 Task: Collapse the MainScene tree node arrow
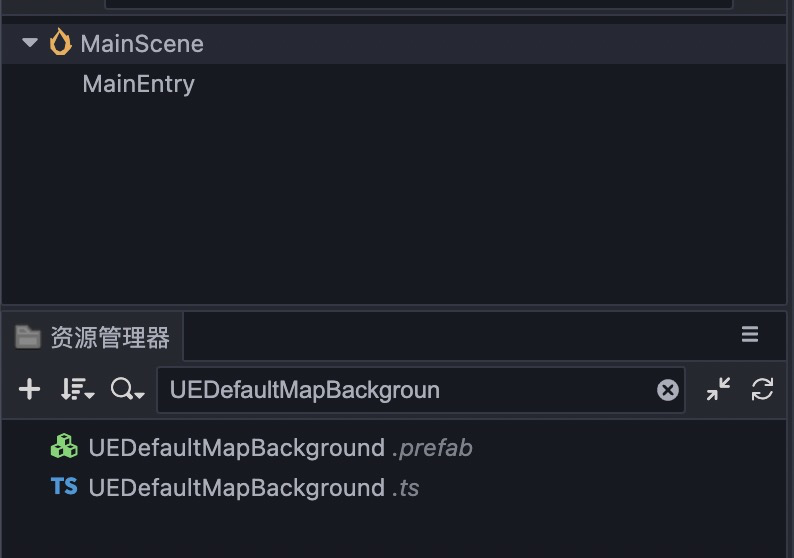[x=29, y=43]
